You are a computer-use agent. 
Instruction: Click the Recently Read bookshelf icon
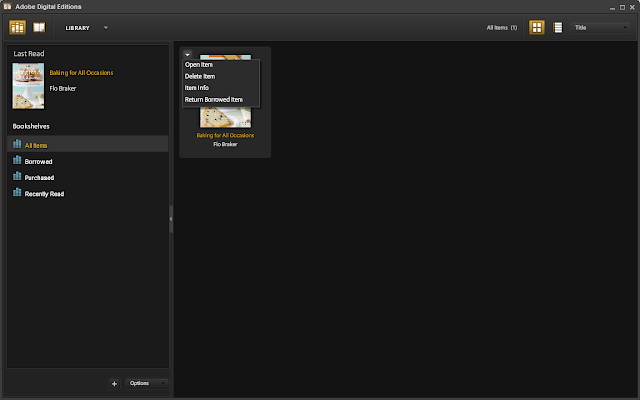click(17, 192)
